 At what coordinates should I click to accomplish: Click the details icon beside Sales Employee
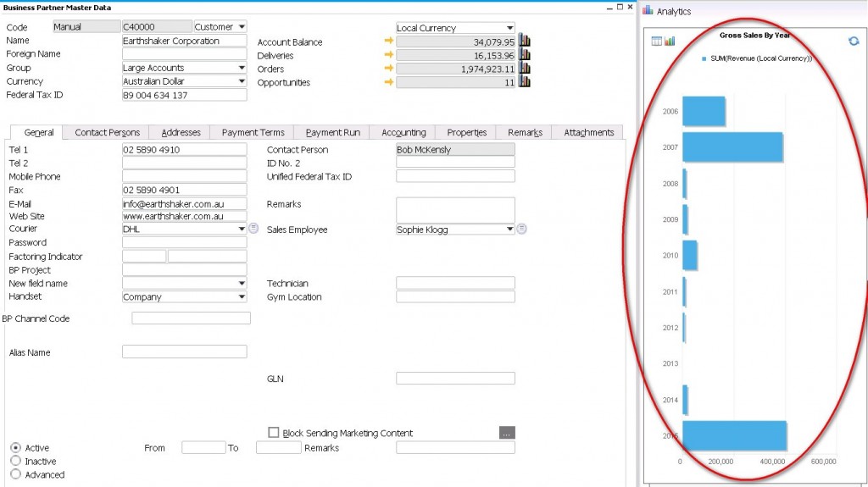click(522, 229)
